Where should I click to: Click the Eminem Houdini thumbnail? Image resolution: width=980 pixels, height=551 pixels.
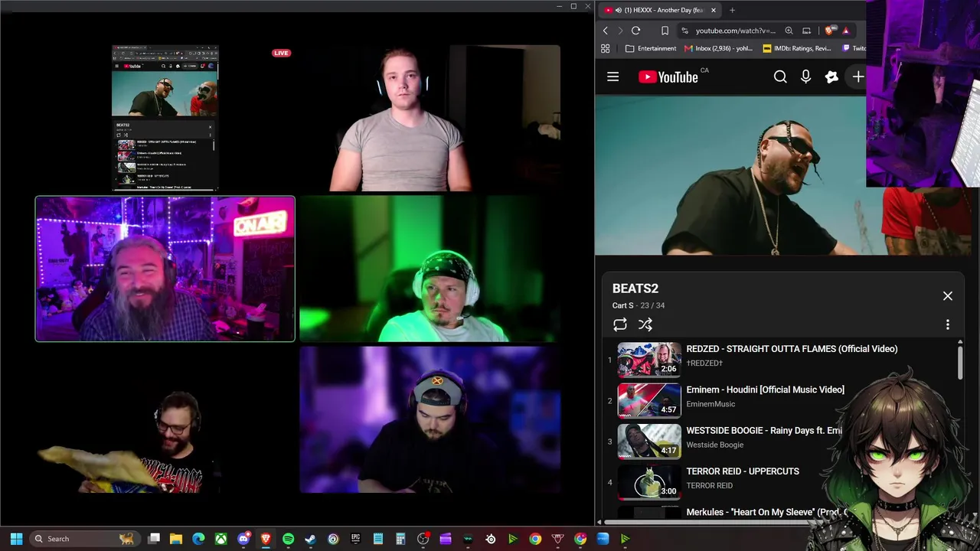pyautogui.click(x=649, y=400)
